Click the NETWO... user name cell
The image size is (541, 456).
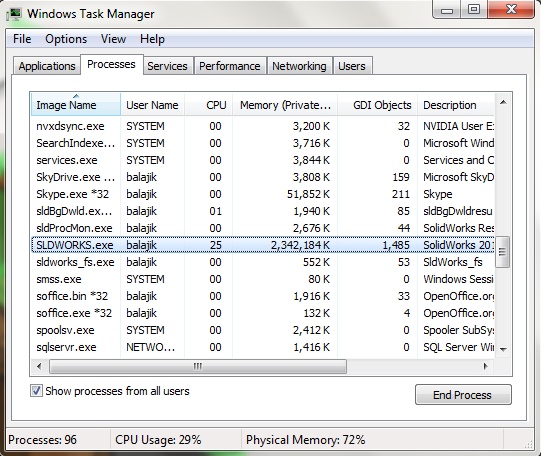150,347
